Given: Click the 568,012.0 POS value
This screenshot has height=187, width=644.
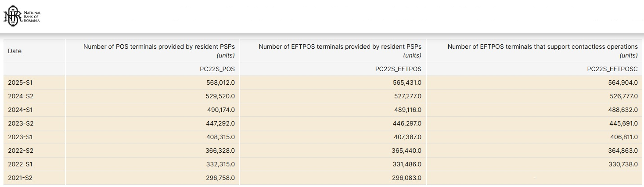Looking at the screenshot, I should (220, 83).
